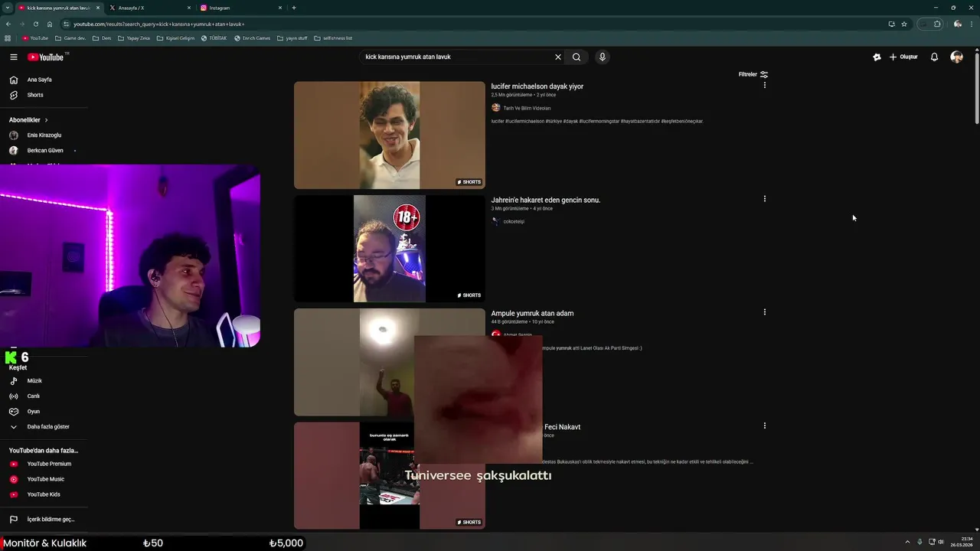Open a new browser tab
The image size is (980, 551).
coord(294,8)
